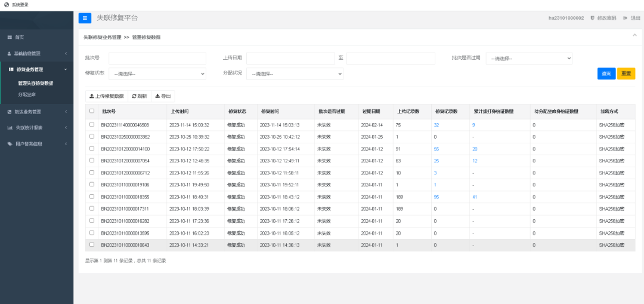Open repaired count link 25
Viewport: 644px width, 304px height.
436,161
